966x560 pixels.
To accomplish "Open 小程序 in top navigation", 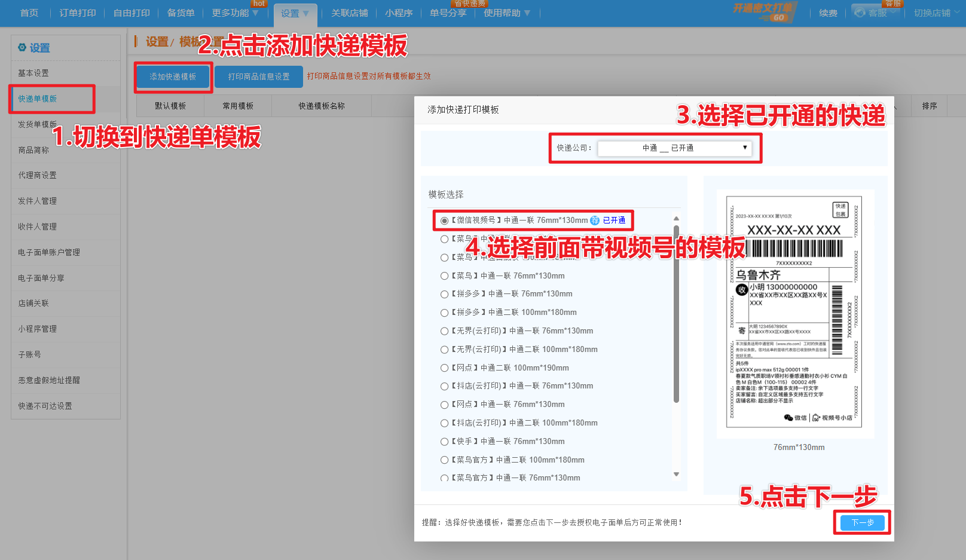I will pyautogui.click(x=399, y=13).
